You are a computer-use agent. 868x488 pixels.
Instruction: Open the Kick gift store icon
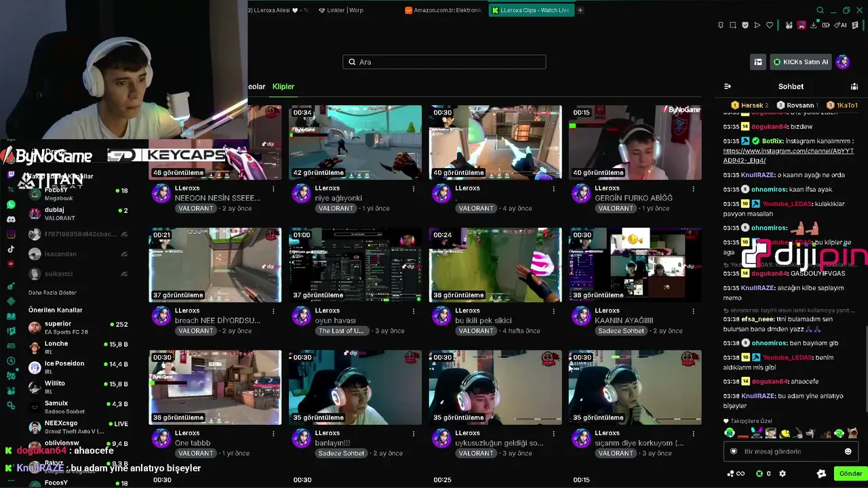[758, 62]
